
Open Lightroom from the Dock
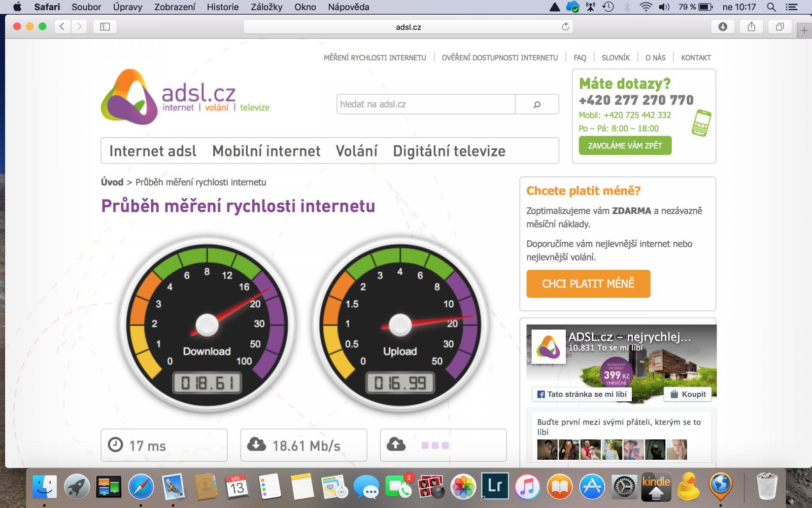tap(495, 487)
